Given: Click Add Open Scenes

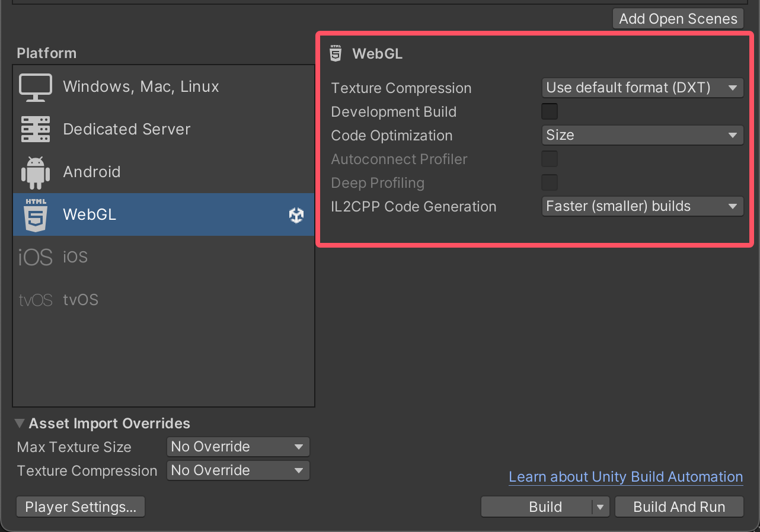Looking at the screenshot, I should point(678,18).
